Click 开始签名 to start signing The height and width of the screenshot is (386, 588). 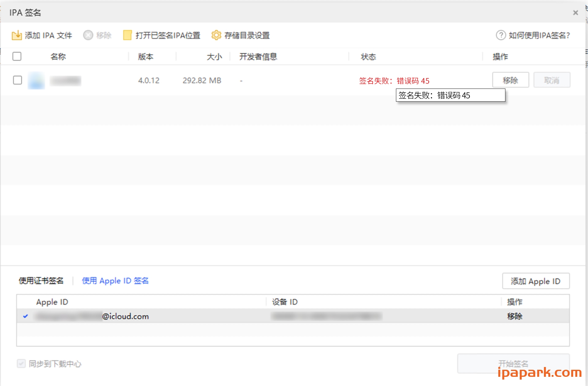pos(513,363)
